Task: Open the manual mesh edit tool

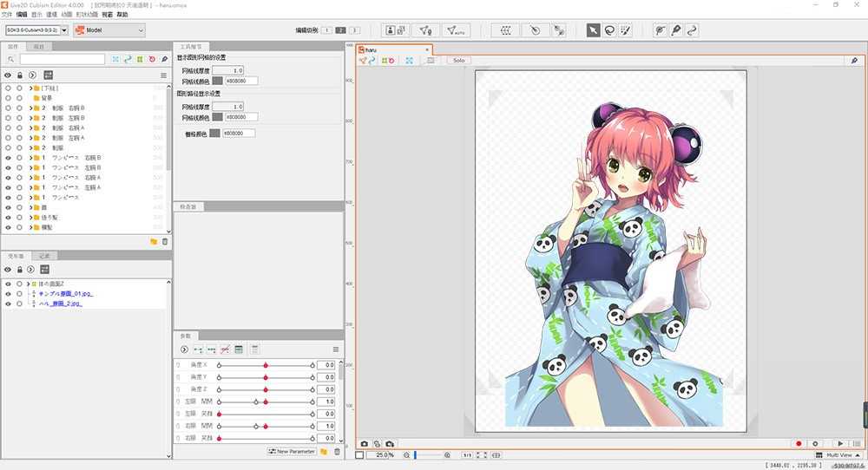Action: (425, 30)
